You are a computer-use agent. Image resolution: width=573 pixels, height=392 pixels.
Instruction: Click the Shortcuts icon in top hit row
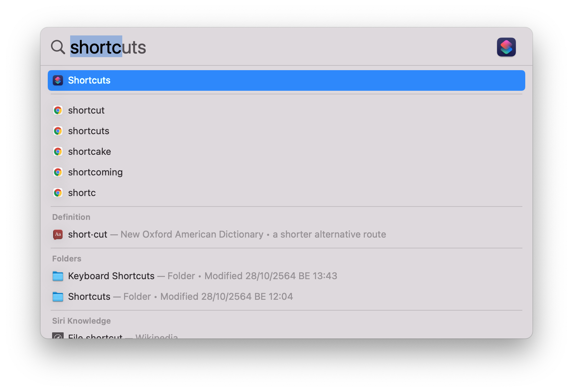pos(58,80)
